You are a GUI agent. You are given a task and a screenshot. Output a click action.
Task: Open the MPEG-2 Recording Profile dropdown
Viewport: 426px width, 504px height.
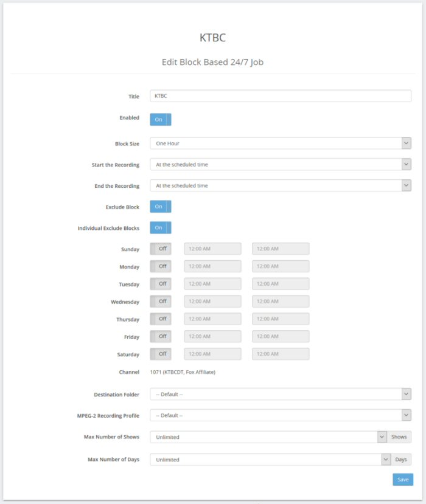point(280,415)
